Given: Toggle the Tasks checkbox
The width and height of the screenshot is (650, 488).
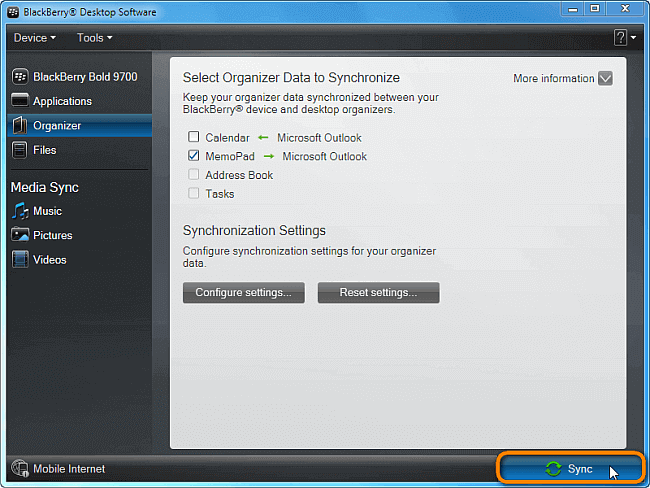Looking at the screenshot, I should [194, 193].
